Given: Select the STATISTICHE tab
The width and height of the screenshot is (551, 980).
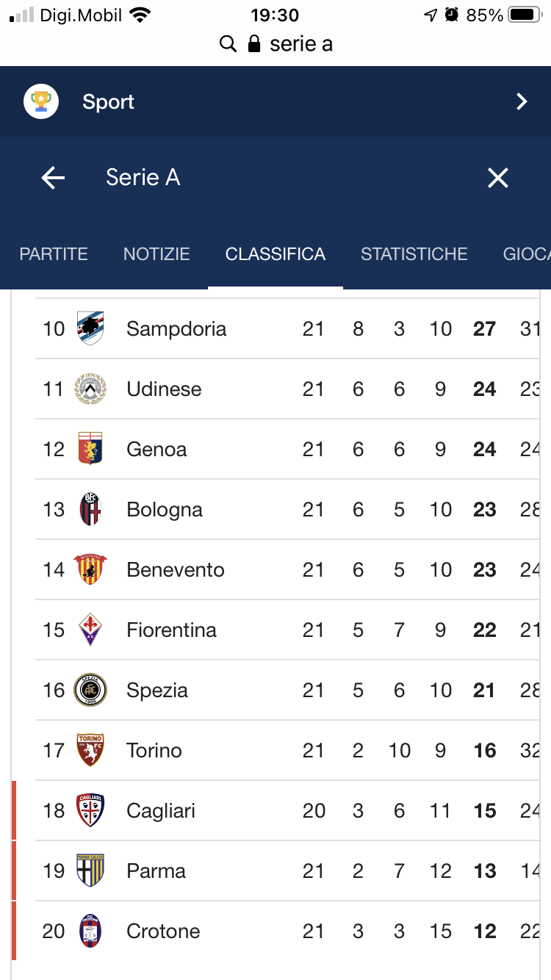Looking at the screenshot, I should pyautogui.click(x=414, y=254).
